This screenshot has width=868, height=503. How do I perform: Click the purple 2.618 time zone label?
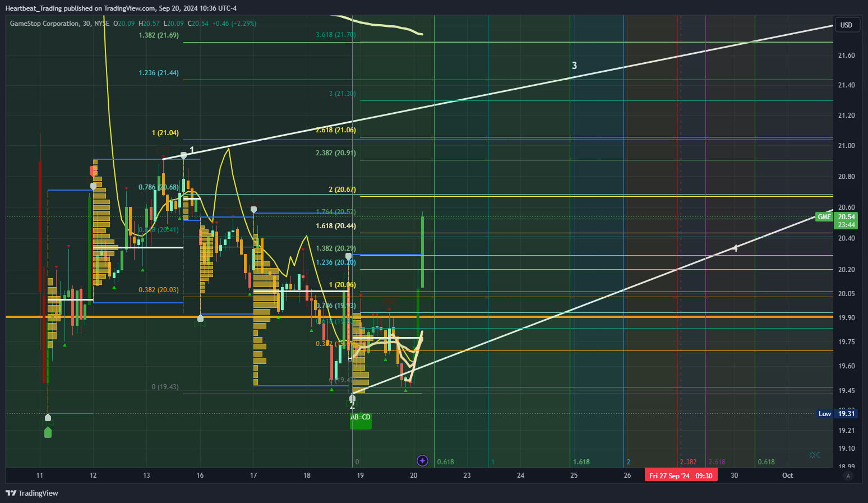click(x=717, y=462)
